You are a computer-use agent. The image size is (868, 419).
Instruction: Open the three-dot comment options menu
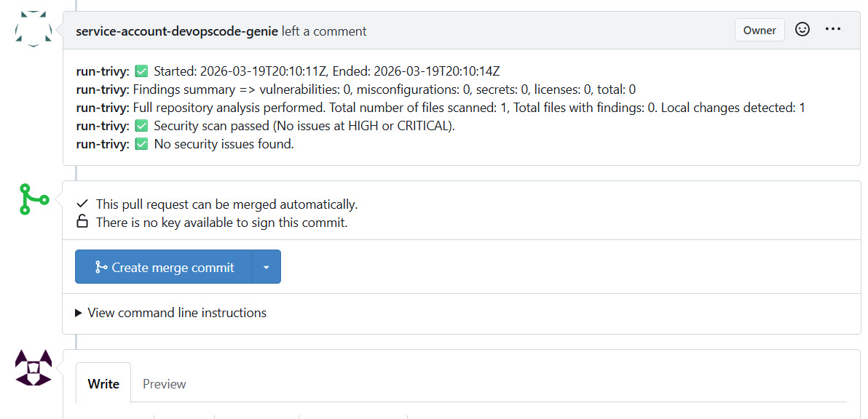click(833, 30)
